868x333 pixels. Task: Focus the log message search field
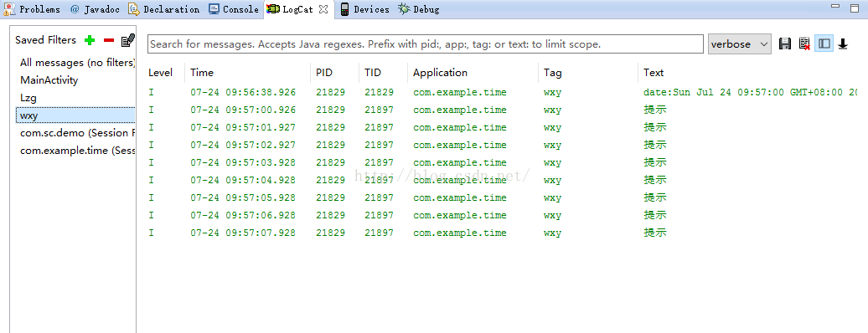(426, 44)
